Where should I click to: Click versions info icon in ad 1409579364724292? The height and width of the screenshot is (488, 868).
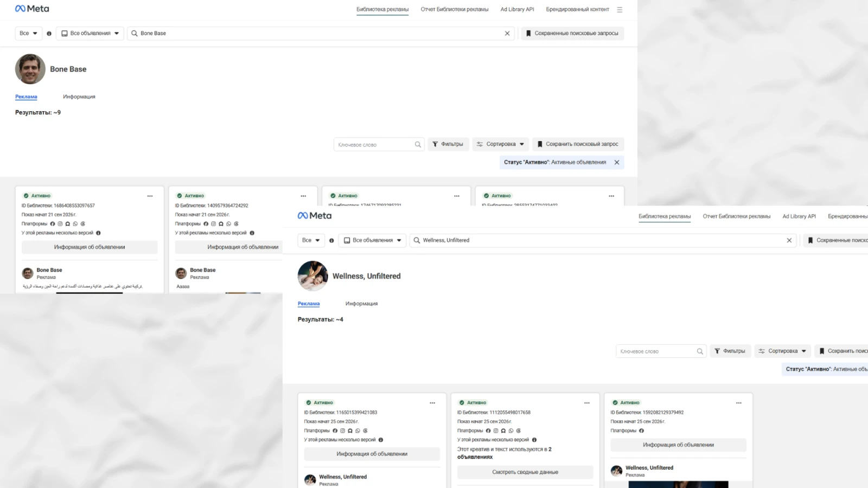(252, 233)
